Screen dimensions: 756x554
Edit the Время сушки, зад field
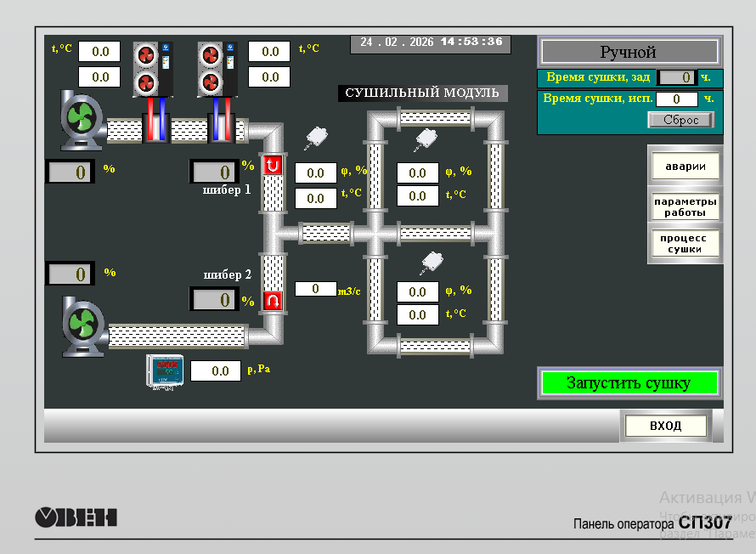pyautogui.click(x=677, y=77)
